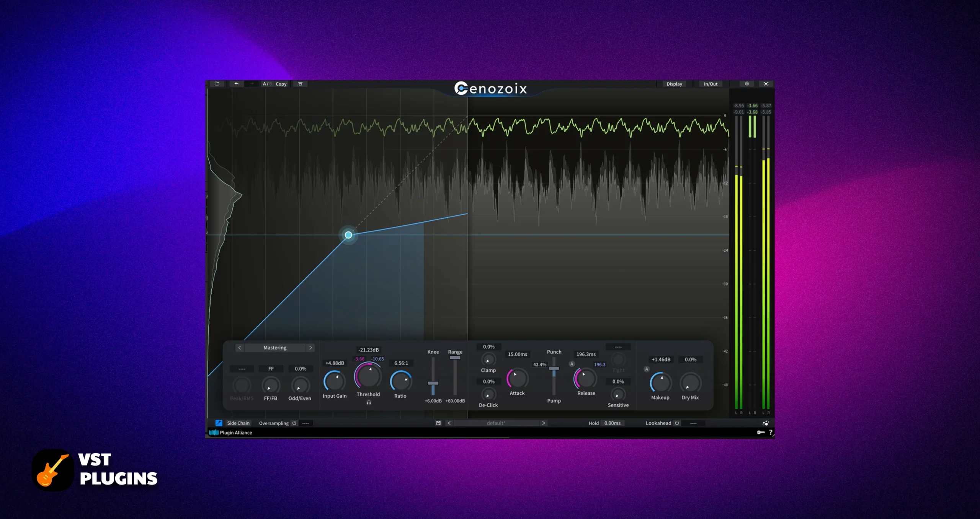Click the Odd/Even knob
The height and width of the screenshot is (519, 980).
point(300,385)
